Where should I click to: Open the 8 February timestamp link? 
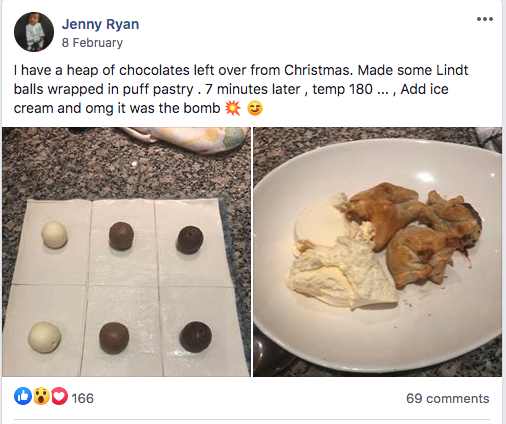click(92, 43)
